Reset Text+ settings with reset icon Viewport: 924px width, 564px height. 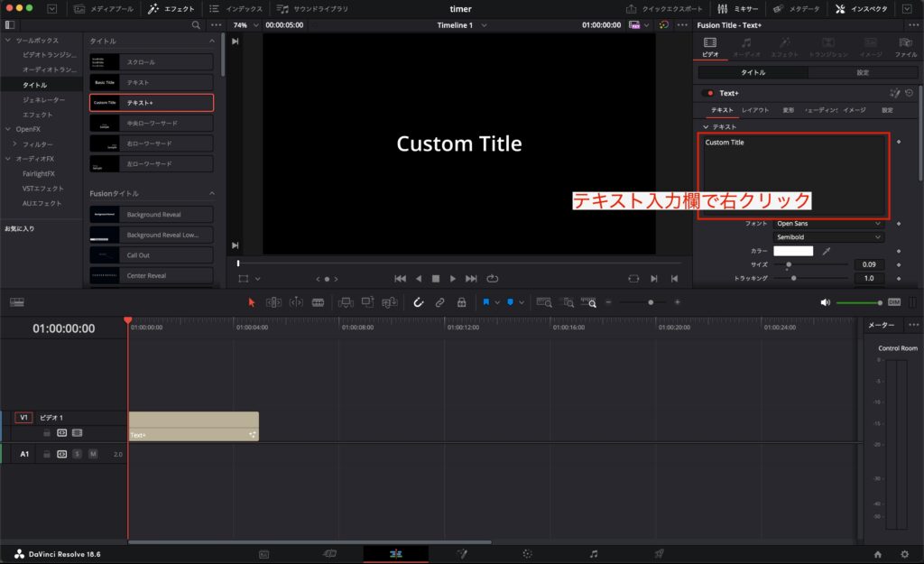[x=909, y=93]
